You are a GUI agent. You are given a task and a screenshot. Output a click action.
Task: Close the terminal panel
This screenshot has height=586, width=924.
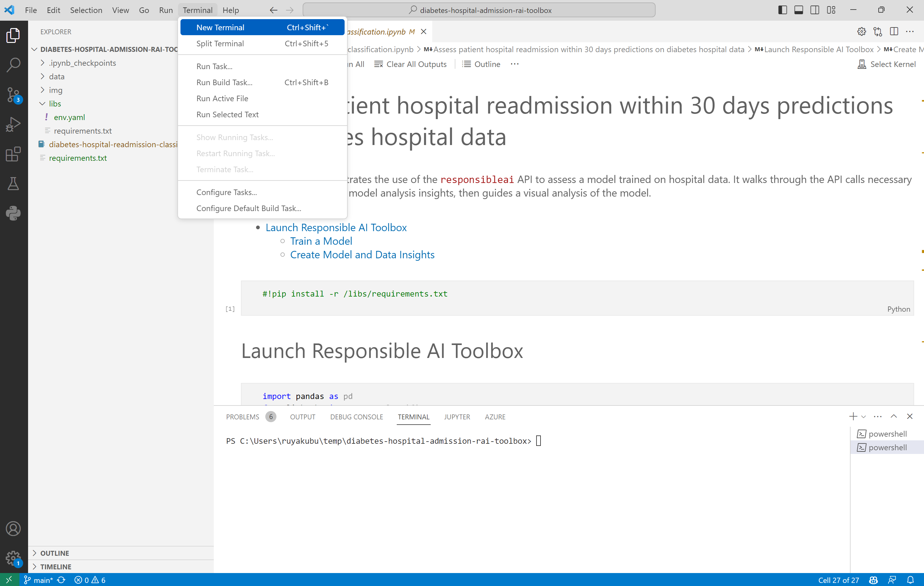tap(910, 416)
